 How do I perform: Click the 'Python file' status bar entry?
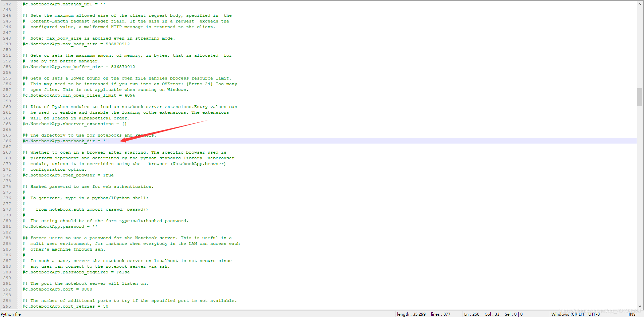click(x=11, y=314)
